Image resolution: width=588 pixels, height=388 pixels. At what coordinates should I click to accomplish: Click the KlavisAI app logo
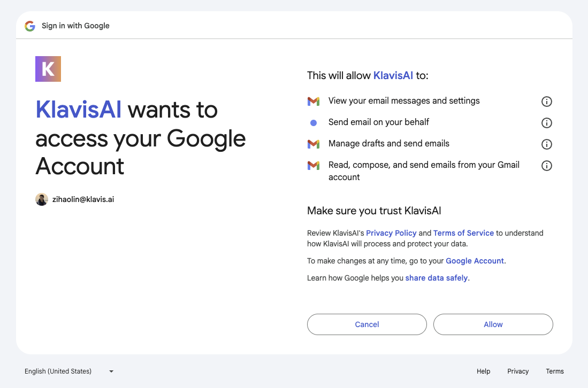(x=48, y=69)
